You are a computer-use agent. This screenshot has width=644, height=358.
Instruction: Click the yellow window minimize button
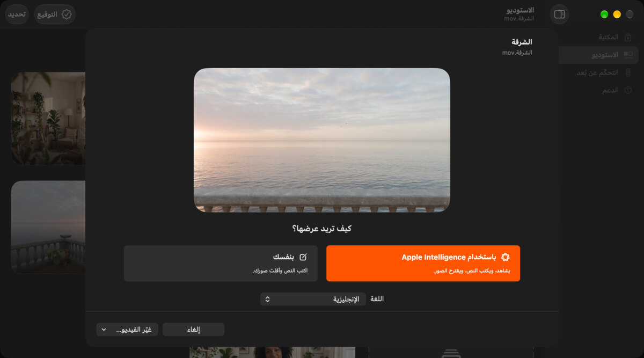click(617, 14)
